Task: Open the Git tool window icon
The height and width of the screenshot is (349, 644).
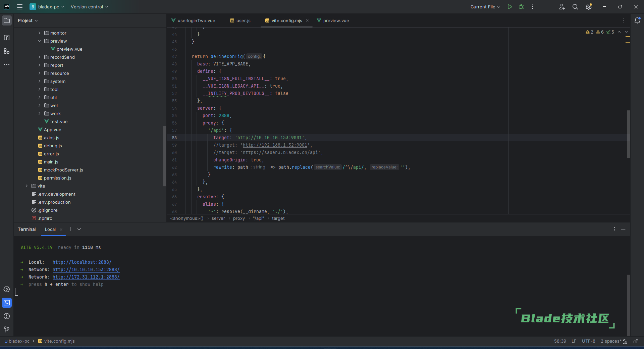Action: point(7,330)
